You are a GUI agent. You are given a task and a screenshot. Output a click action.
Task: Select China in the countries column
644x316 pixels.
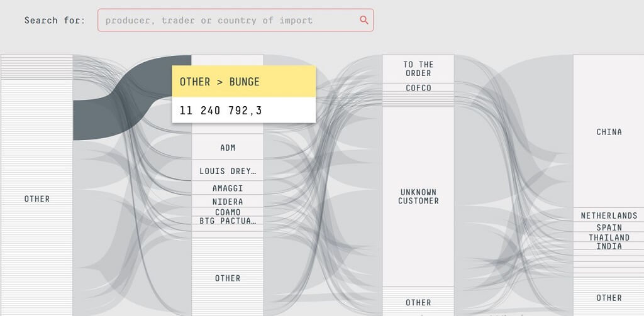608,132
